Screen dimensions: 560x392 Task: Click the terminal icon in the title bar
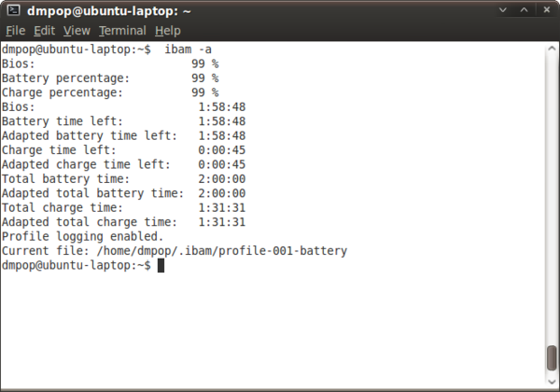click(13, 10)
